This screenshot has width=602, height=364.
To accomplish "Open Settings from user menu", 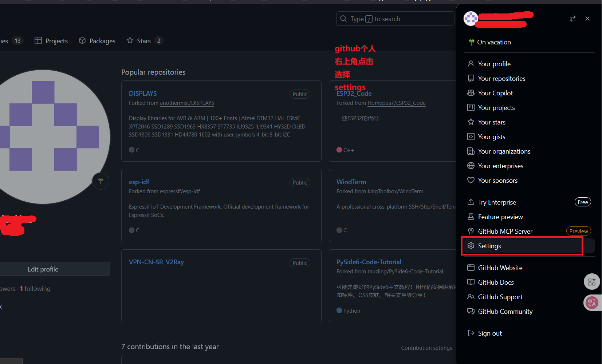I will (x=529, y=246).
